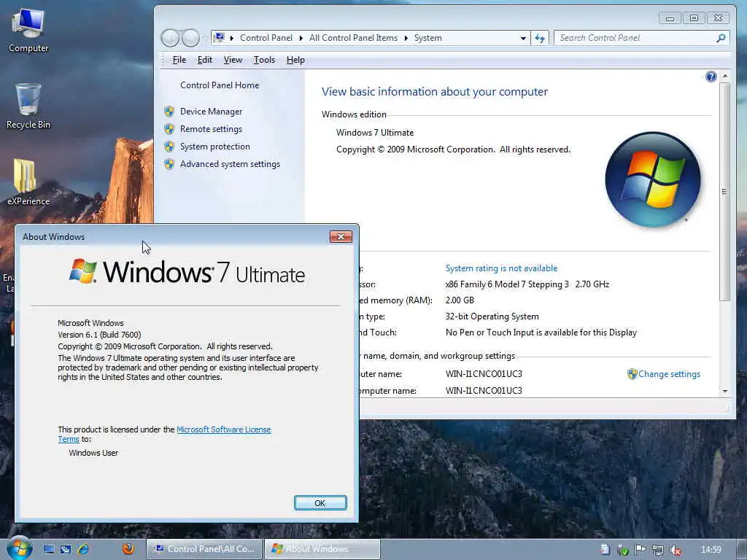Select the eXPerience folder on desktop
This screenshot has height=560, width=747.
pos(28,182)
